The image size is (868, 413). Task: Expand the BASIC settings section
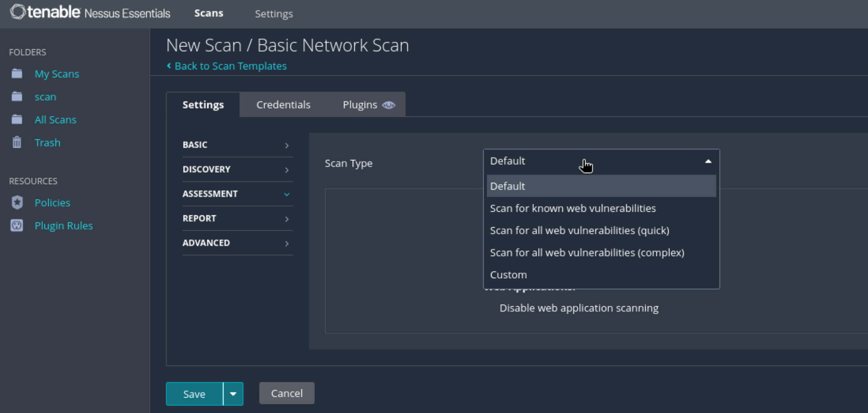(238, 145)
